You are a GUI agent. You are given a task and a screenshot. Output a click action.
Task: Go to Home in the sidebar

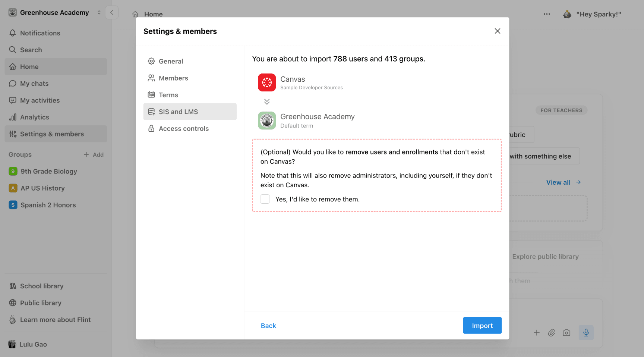point(56,66)
